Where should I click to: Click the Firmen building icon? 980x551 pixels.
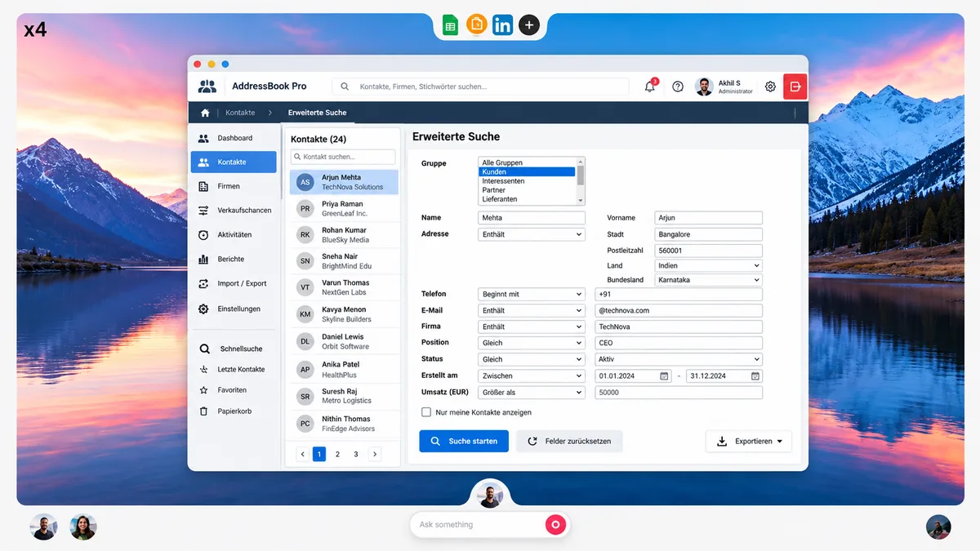[x=203, y=186]
